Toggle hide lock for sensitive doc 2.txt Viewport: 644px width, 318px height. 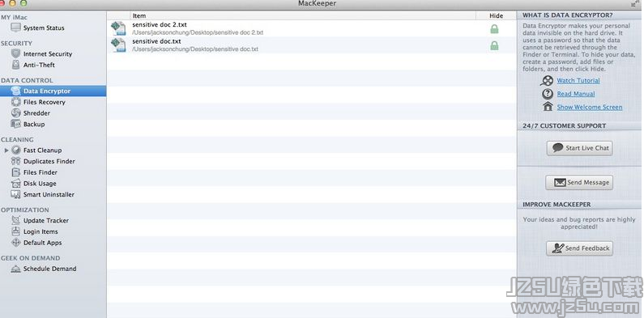click(x=494, y=28)
